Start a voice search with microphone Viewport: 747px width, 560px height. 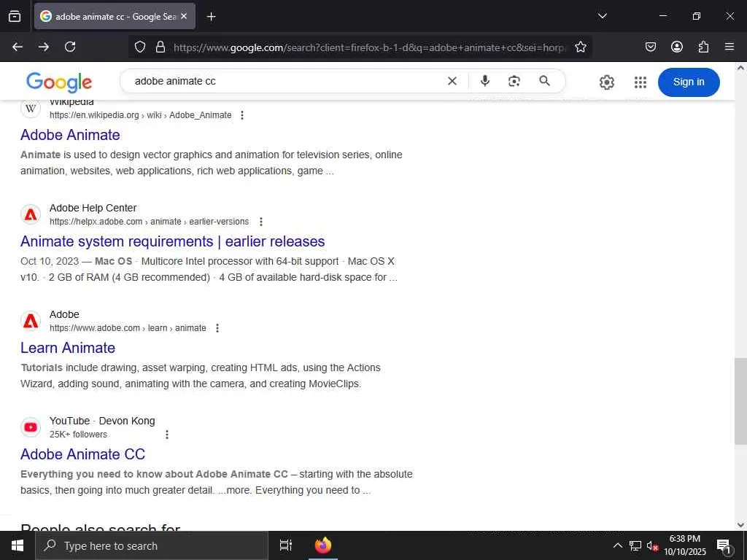click(485, 81)
